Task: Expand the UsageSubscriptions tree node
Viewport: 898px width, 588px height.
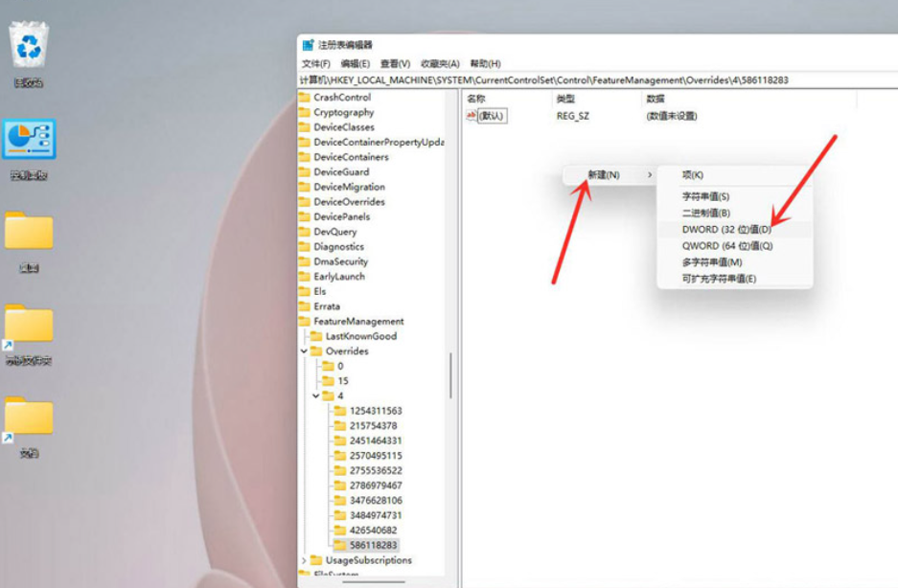Action: [305, 560]
